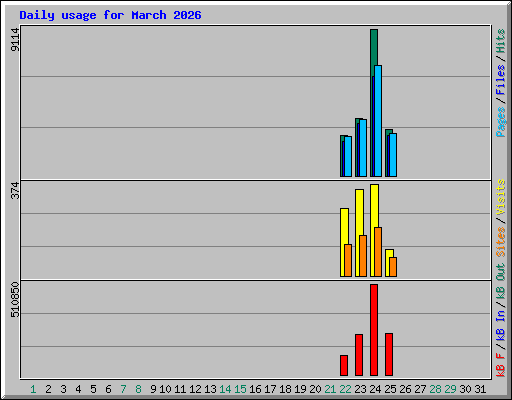Viewport: 512px width, 400px height.
Task: Select the orange Sites bar for day 24
Action: 378,252
